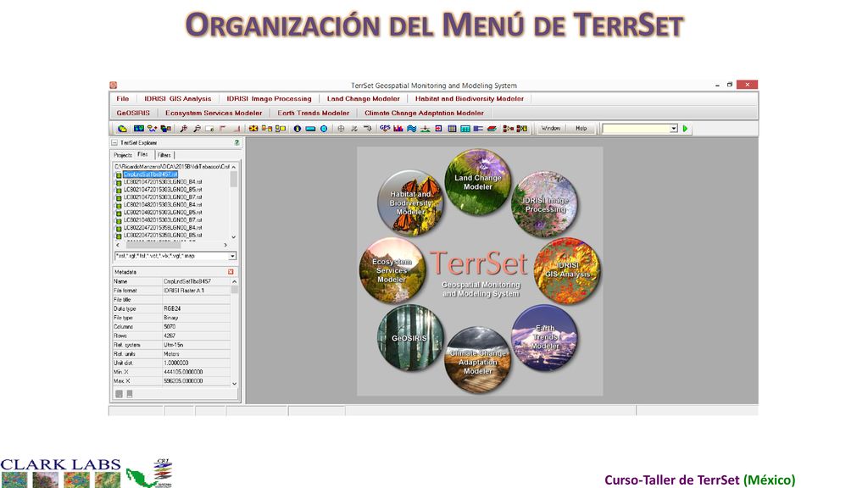The width and height of the screenshot is (868, 488).
Task: Click Metadata panel scroll-up arrow
Action: pos(234,281)
